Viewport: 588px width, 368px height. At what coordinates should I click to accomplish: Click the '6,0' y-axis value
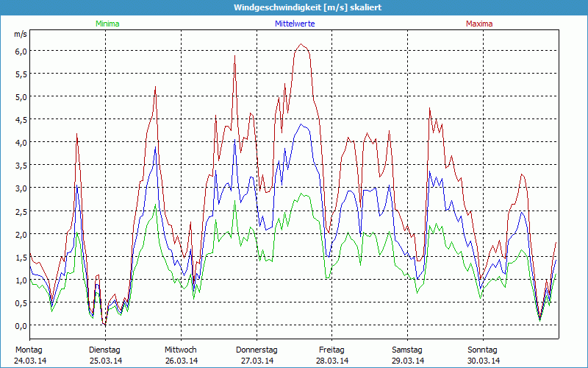[x=21, y=51]
